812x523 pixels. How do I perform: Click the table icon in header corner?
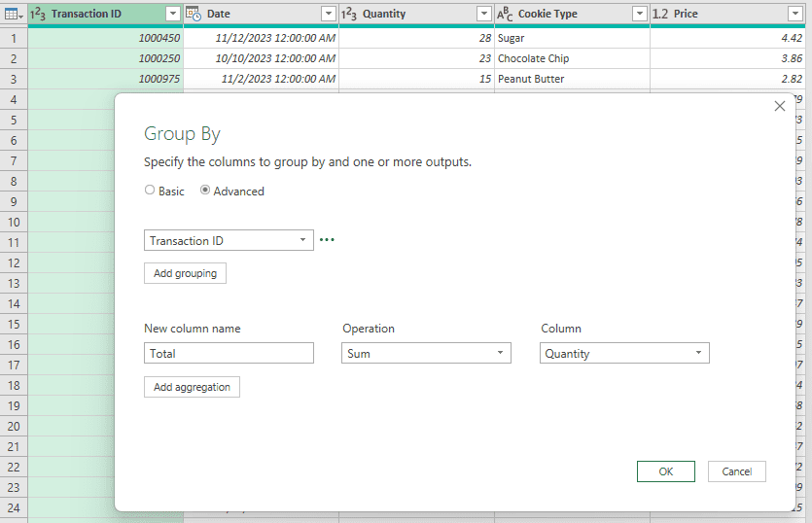coord(11,14)
